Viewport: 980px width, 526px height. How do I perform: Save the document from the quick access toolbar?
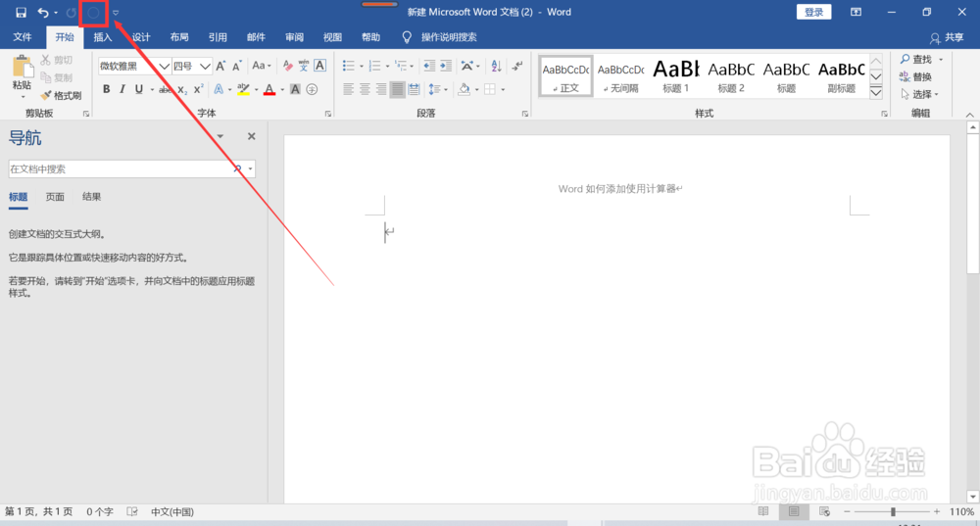coord(21,13)
